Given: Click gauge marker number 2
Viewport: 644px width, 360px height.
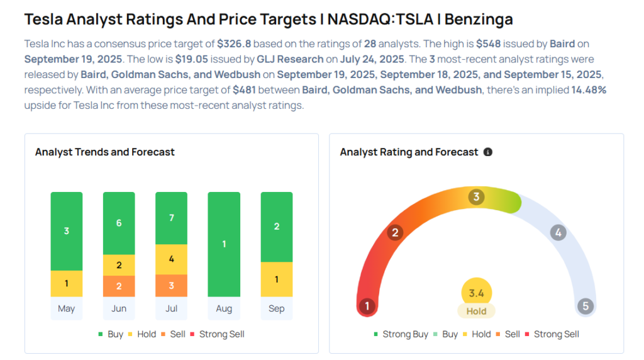Looking at the screenshot, I should [x=395, y=233].
